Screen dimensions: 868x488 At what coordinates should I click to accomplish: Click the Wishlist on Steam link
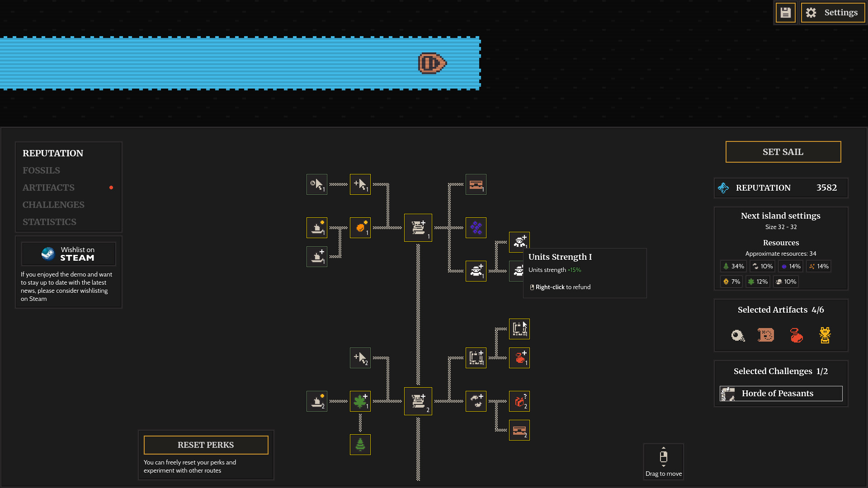pos(68,253)
